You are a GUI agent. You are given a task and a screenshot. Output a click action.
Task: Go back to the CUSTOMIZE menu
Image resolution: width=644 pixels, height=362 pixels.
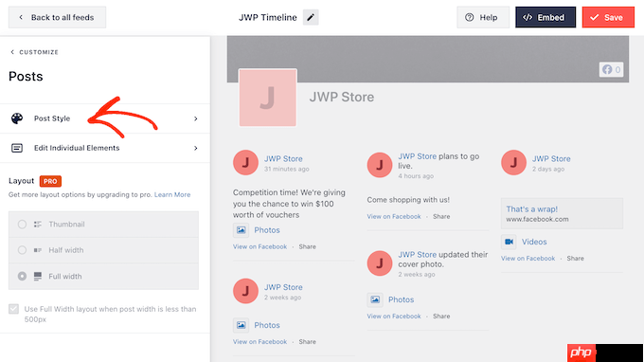pyautogui.click(x=34, y=52)
